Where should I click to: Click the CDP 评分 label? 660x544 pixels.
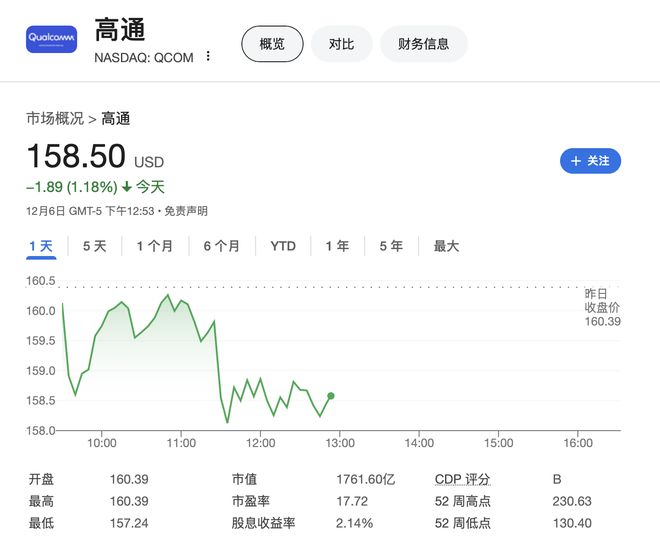pyautogui.click(x=463, y=479)
